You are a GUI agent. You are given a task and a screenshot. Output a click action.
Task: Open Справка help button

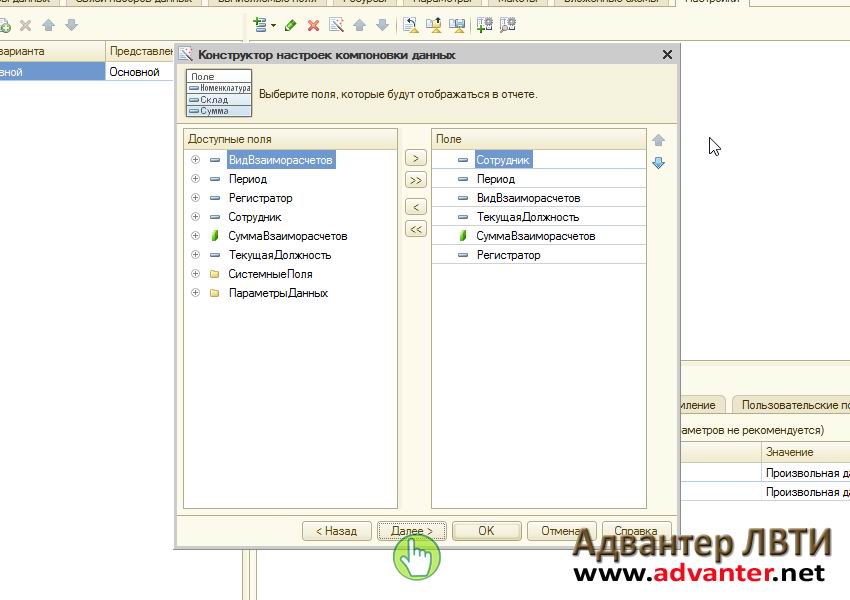[x=636, y=531]
